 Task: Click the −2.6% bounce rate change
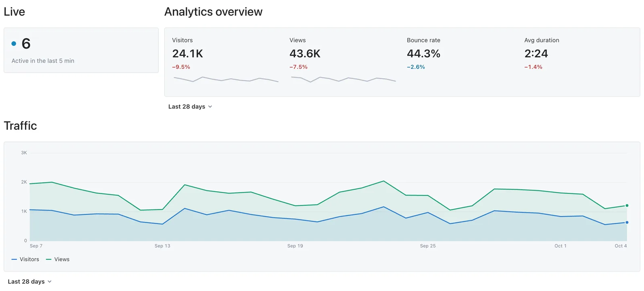[x=416, y=67]
